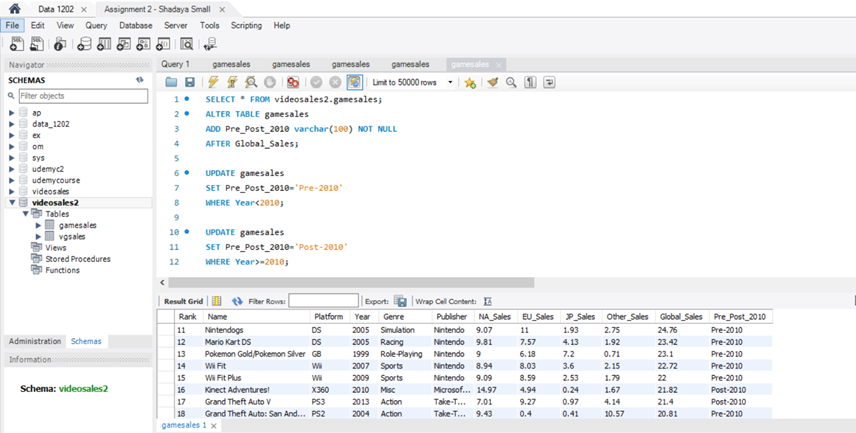
Task: Expand the sys schema
Action: coord(12,158)
